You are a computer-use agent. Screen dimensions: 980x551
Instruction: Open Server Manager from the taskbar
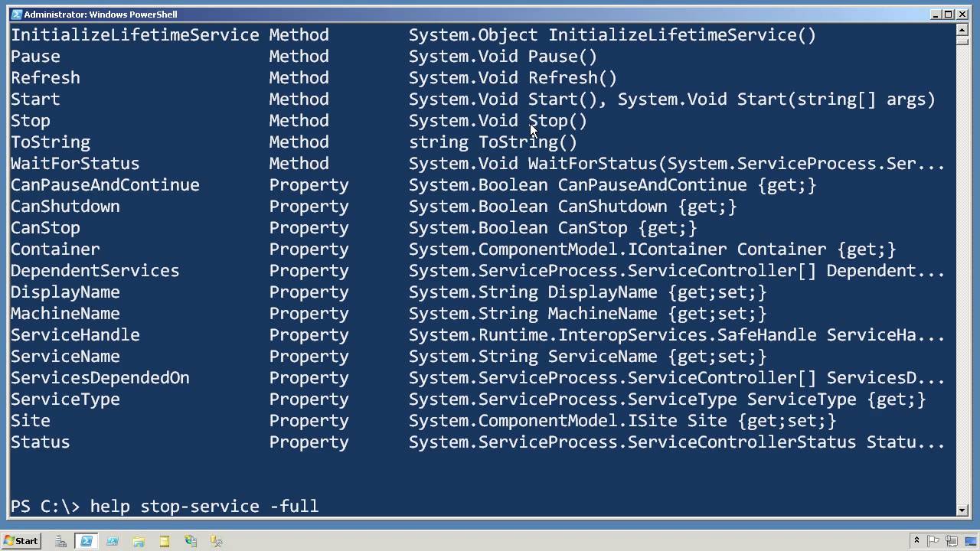point(61,541)
